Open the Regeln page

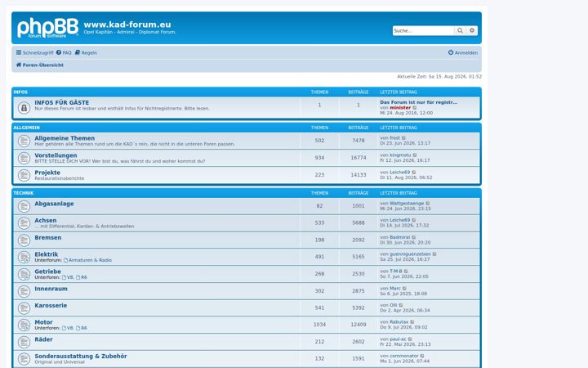click(86, 52)
